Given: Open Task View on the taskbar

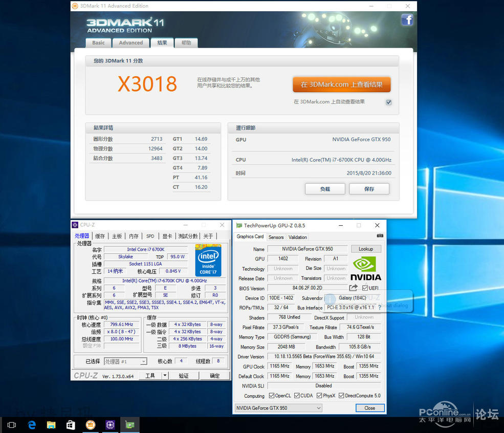Looking at the screenshot, I should point(12,425).
